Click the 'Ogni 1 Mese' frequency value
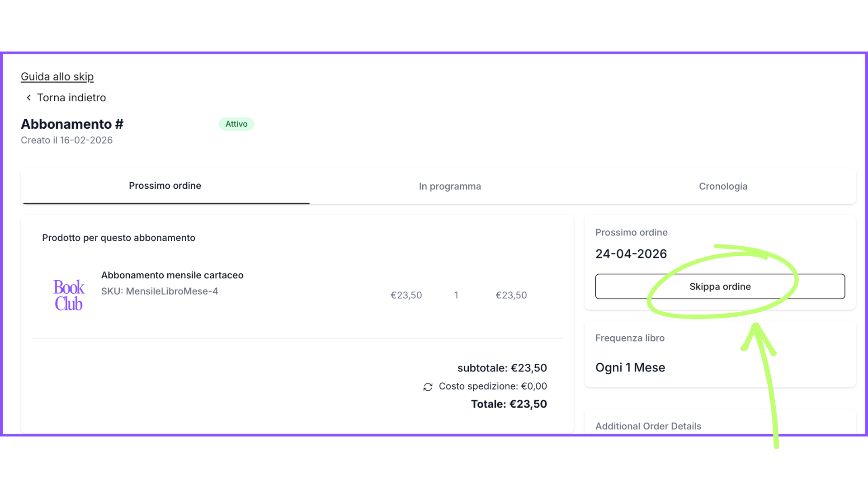Screen dimensions: 868x488 (x=630, y=367)
